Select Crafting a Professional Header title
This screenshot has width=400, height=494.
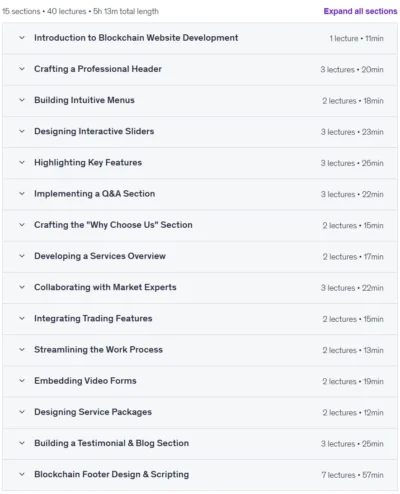coord(98,69)
